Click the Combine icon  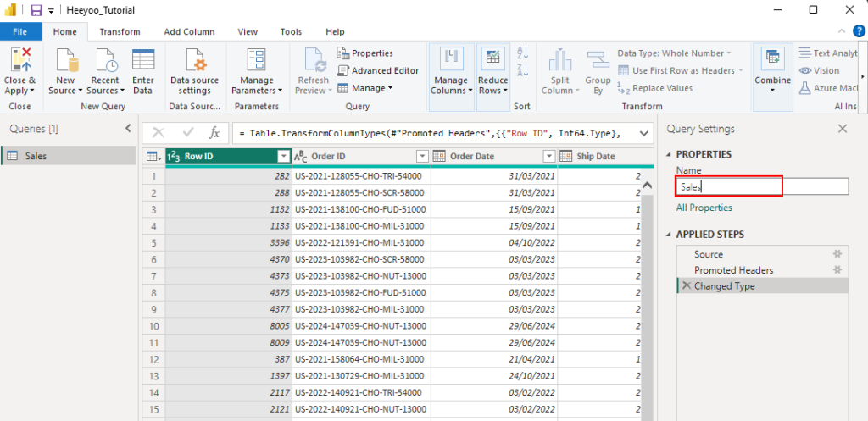[x=773, y=58]
